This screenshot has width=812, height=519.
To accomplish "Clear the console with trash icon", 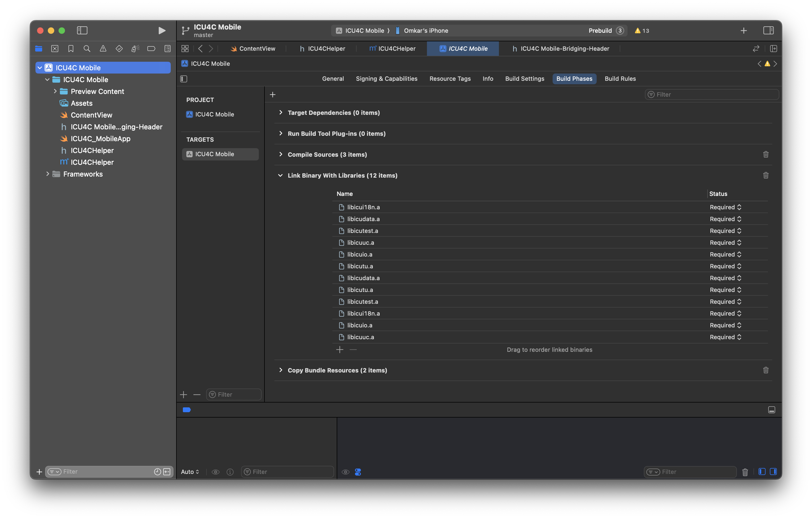I will 745,472.
